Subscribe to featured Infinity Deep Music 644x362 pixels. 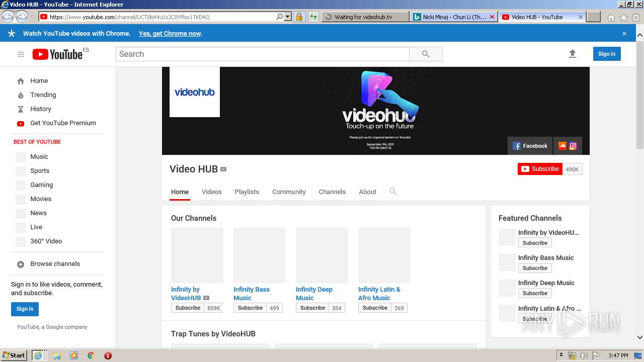535,293
